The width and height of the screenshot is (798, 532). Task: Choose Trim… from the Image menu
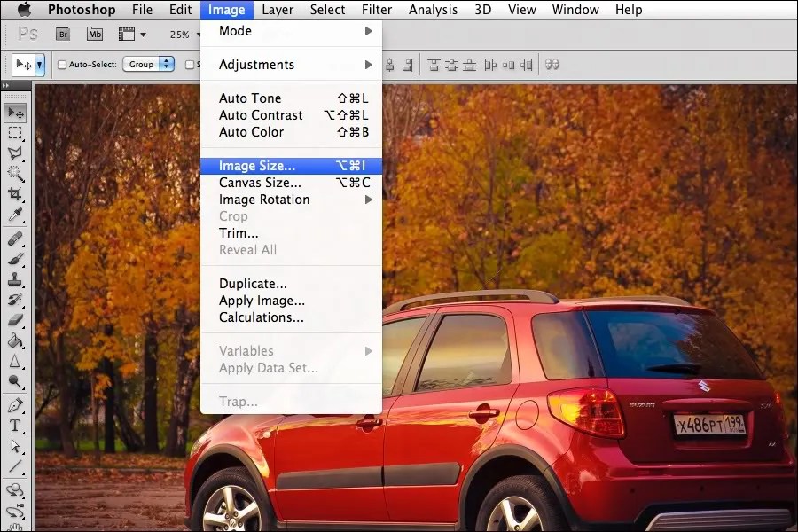pyautogui.click(x=291, y=233)
